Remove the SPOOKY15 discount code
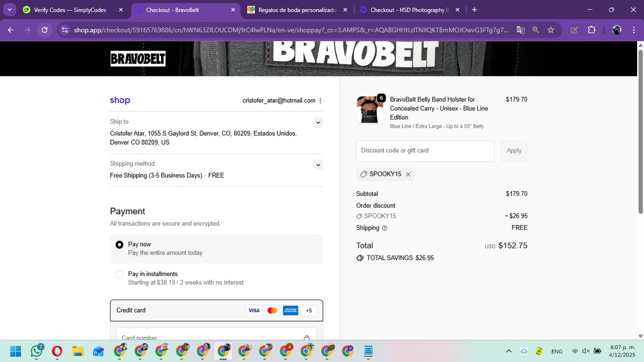This screenshot has width=644, height=362. click(x=408, y=174)
